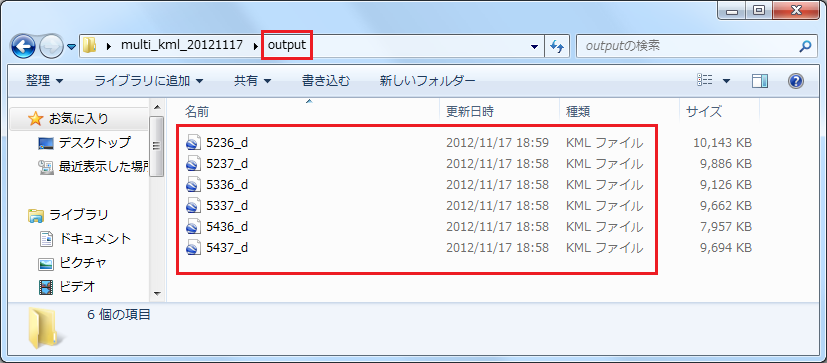Click the 新しいフォルダー button

427,81
